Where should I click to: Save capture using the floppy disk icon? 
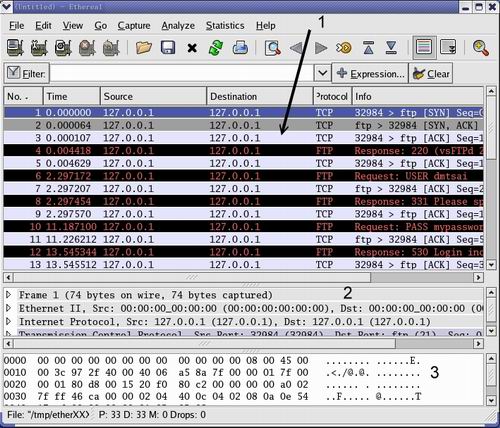(x=168, y=48)
